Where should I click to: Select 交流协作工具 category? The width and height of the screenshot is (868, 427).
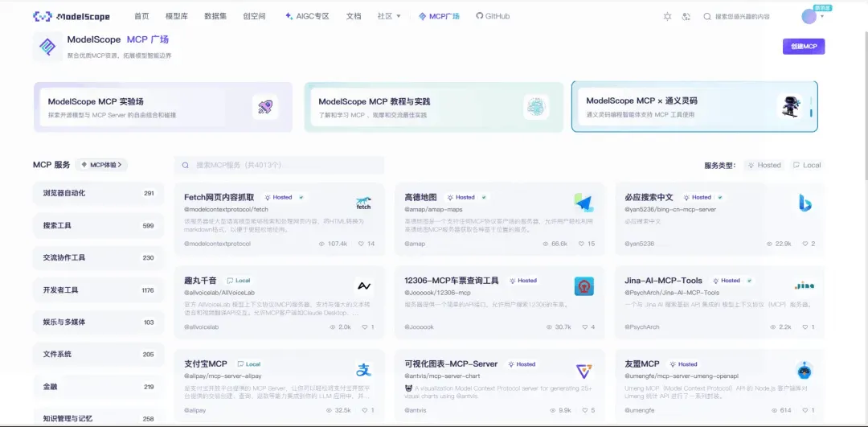tap(99, 257)
